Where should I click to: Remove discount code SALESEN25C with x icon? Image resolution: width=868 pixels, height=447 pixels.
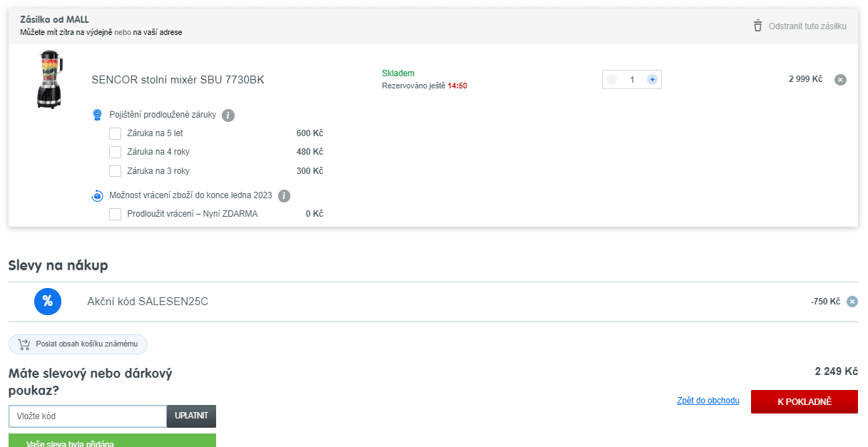[852, 302]
